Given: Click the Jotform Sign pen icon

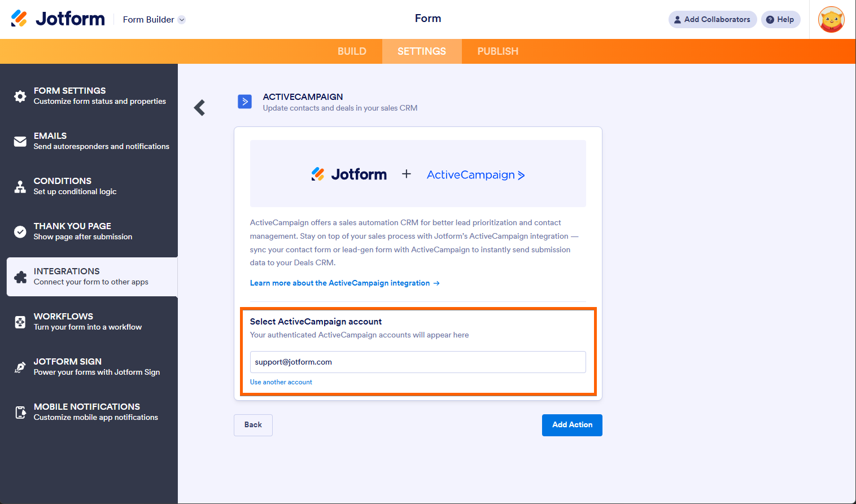Looking at the screenshot, I should click(20, 367).
